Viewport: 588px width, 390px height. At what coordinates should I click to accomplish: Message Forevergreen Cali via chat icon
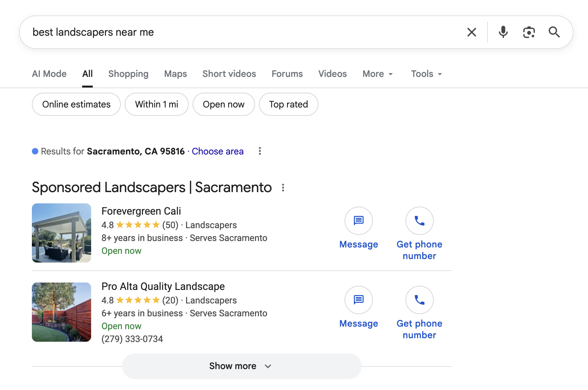358,221
